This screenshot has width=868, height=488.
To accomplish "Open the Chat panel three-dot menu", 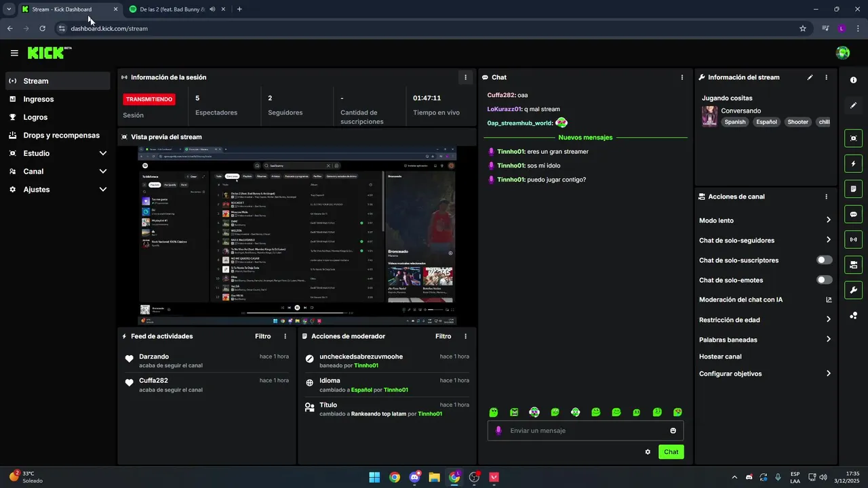I will (x=682, y=77).
